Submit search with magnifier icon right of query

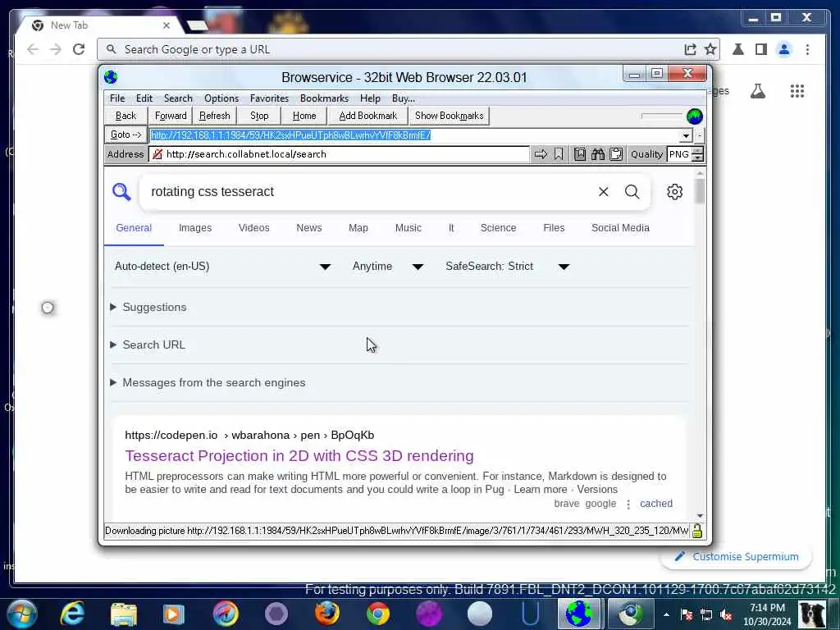[632, 192]
